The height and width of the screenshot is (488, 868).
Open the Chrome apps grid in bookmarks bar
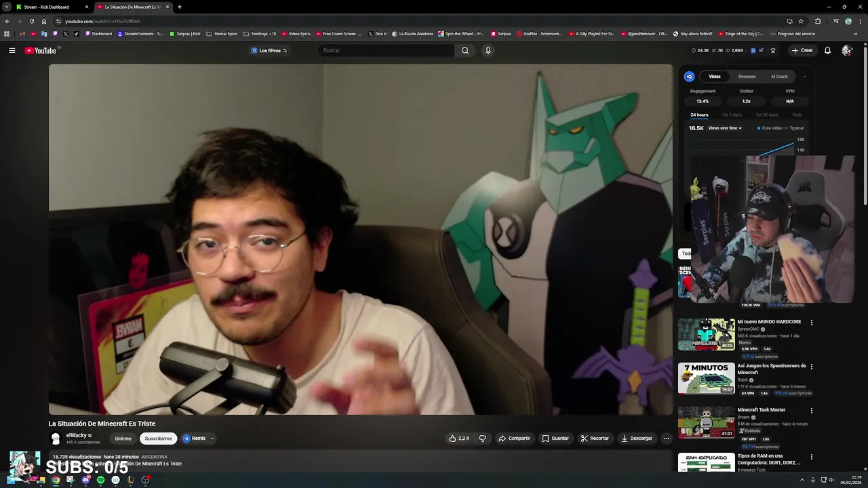[x=7, y=33]
